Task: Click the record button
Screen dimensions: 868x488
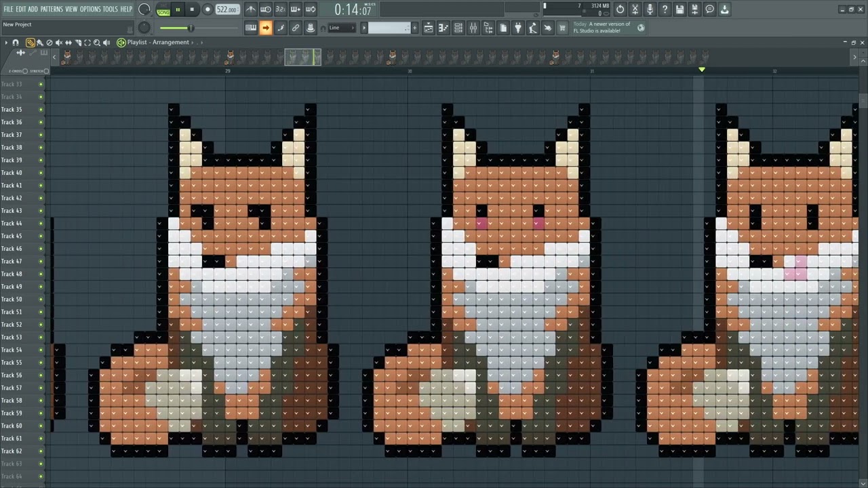Action: click(x=208, y=9)
